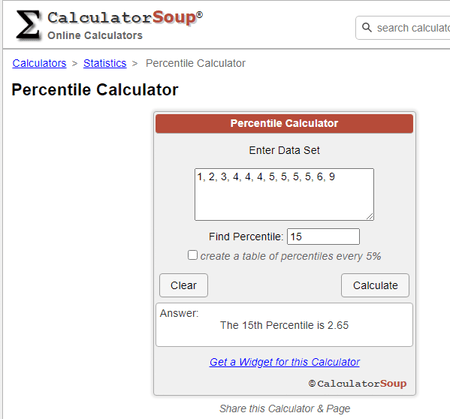Screen dimensions: 450x419
Task: Select the 15th Percentile answer text
Action: (284, 325)
